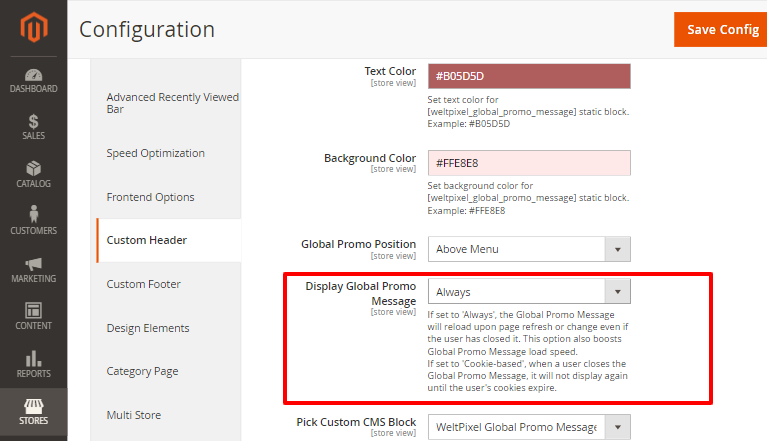Open the Multi Store section
767x441 pixels.
(x=133, y=415)
